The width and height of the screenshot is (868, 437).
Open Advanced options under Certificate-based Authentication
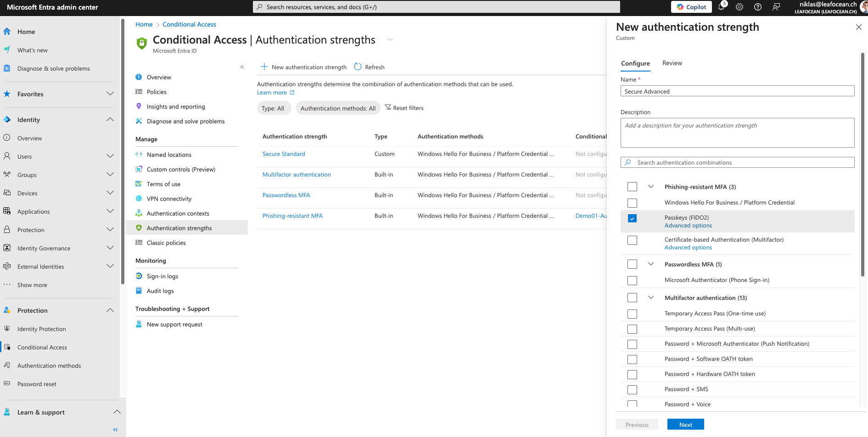(x=688, y=247)
